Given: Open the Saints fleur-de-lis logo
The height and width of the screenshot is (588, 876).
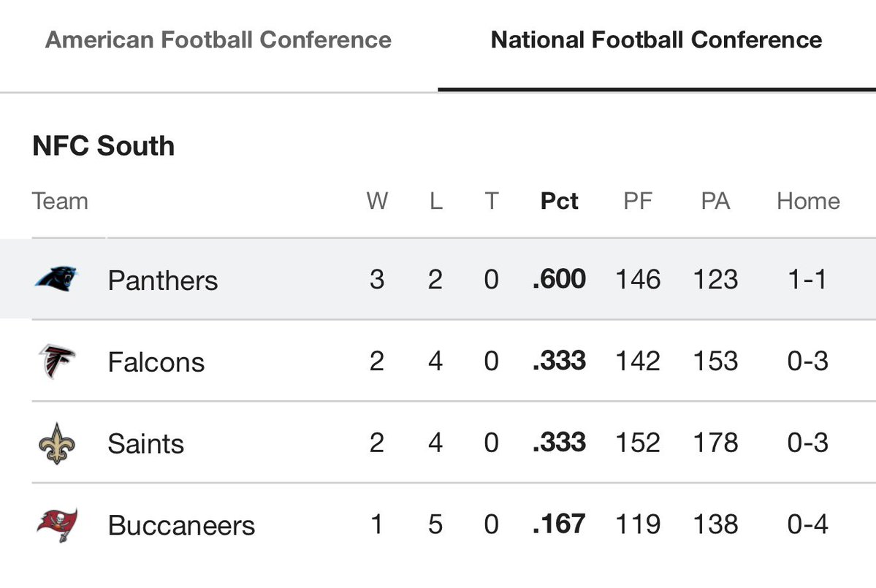Looking at the screenshot, I should tap(56, 443).
